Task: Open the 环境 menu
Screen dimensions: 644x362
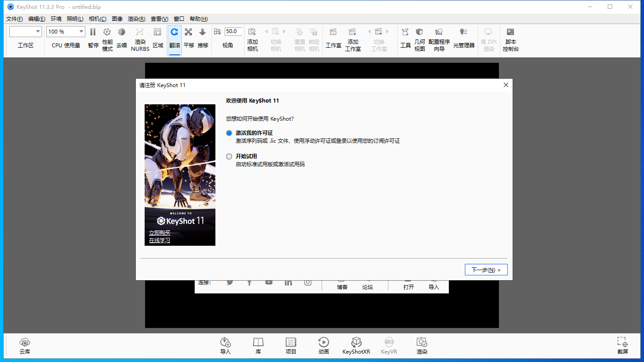Action: coord(56,19)
